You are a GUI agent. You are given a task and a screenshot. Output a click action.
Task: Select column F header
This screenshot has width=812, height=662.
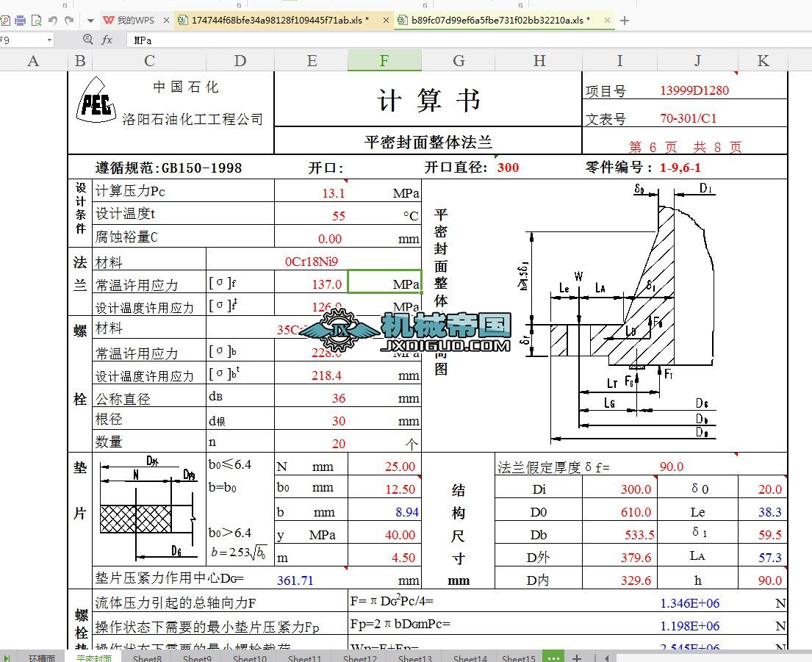pyautogui.click(x=384, y=60)
